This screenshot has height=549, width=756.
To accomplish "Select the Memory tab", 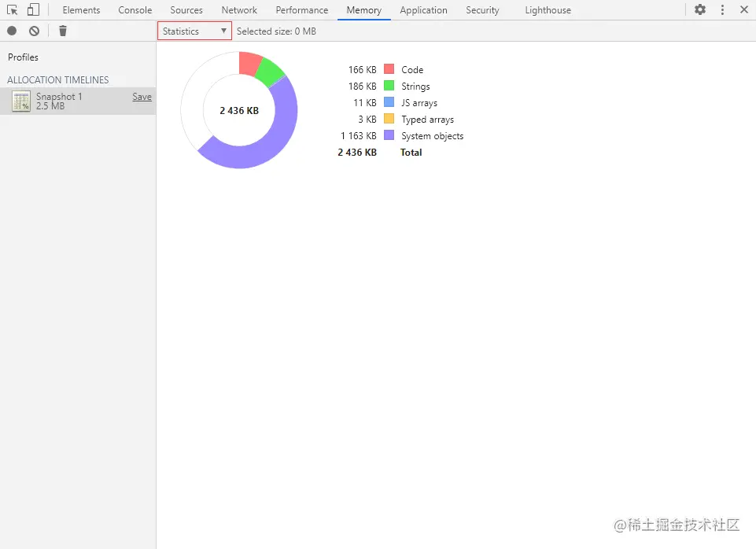I will click(364, 10).
